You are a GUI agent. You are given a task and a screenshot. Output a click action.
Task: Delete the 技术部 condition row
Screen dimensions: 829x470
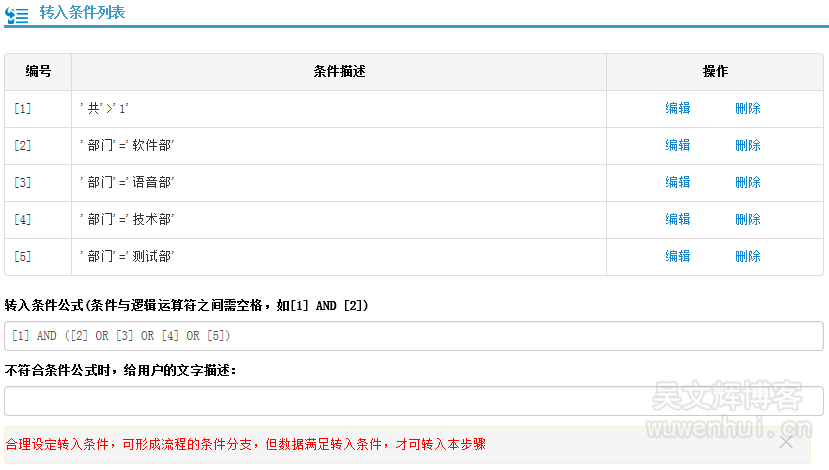click(747, 219)
